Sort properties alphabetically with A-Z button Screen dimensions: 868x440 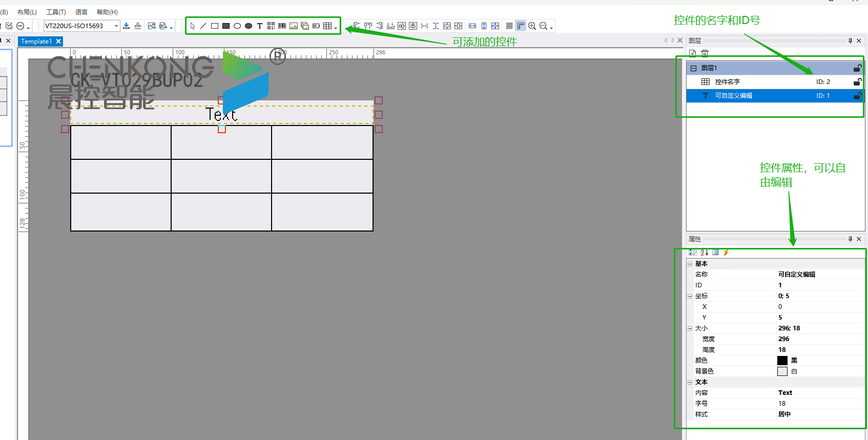705,253
